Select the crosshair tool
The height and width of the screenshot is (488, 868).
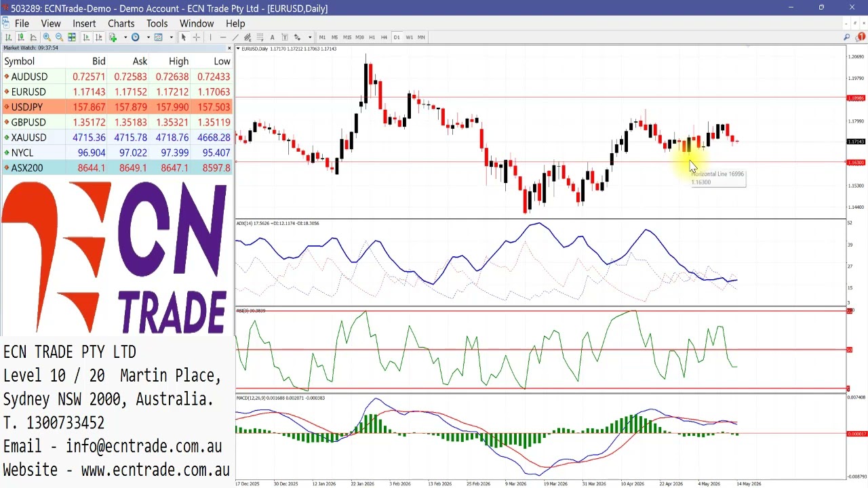[196, 37]
